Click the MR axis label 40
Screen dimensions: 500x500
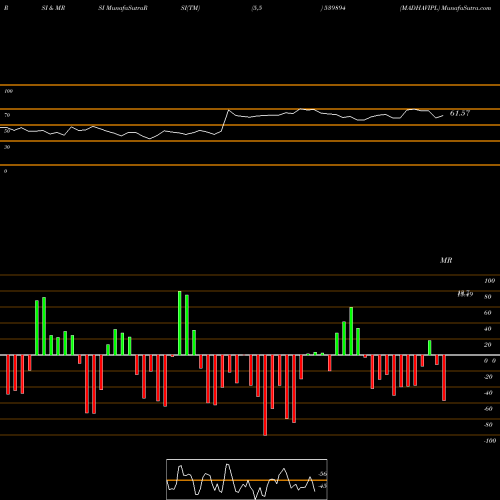pos(487,329)
